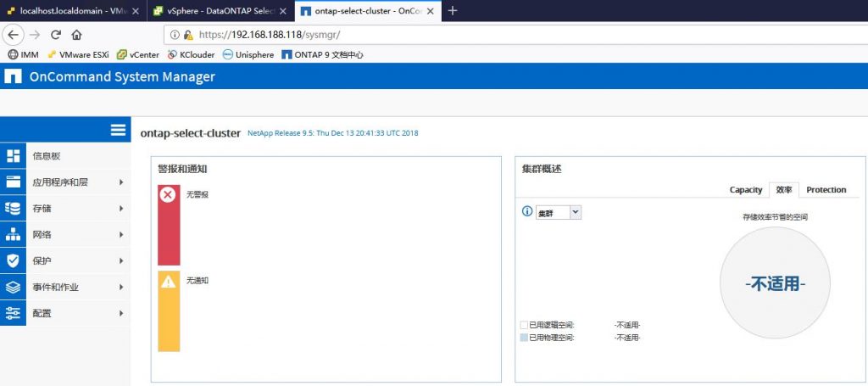Open the vCenter bookmark

pos(138,55)
